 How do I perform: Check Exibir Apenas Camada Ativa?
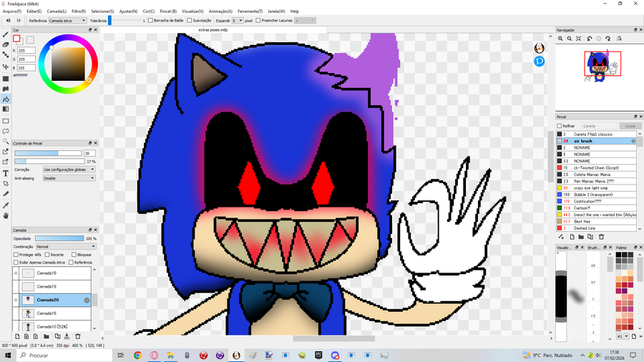[x=16, y=263]
